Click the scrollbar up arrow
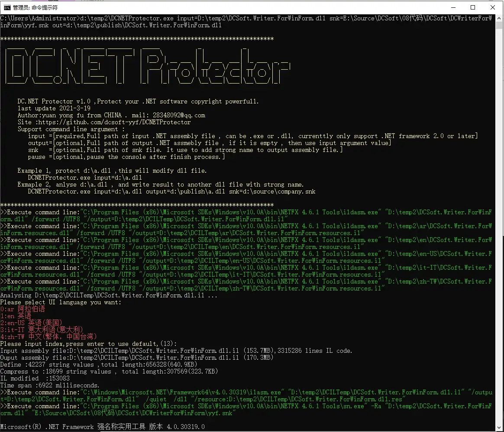This screenshot has height=432, width=504. [x=499, y=18]
